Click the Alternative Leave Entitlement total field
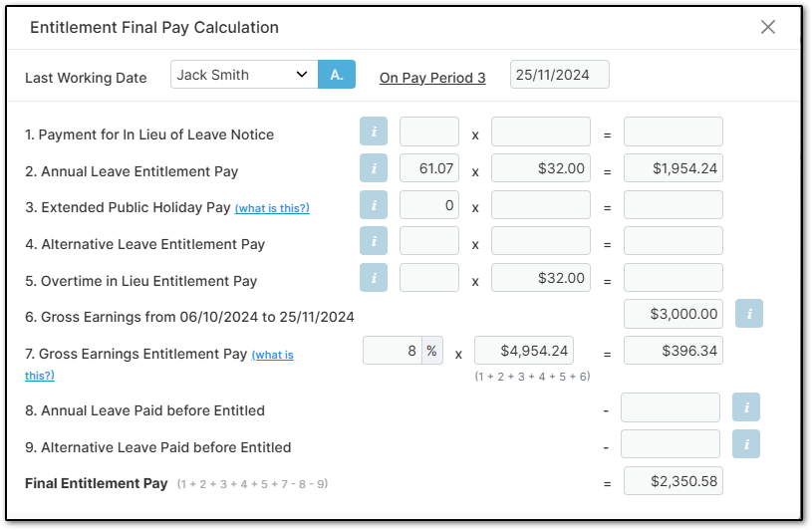 coord(674,241)
